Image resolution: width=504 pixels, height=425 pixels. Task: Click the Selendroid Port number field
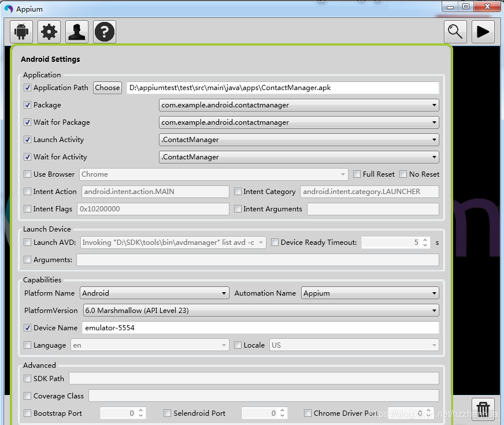265,413
